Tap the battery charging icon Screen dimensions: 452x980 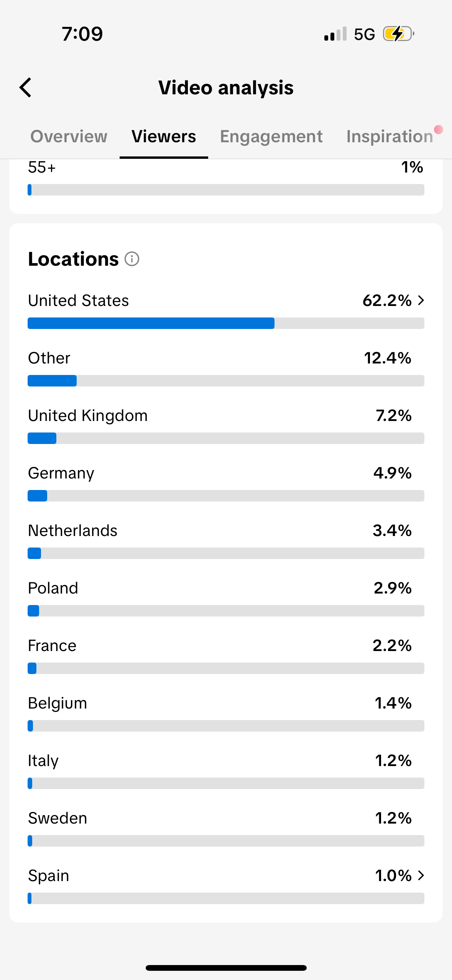click(398, 34)
